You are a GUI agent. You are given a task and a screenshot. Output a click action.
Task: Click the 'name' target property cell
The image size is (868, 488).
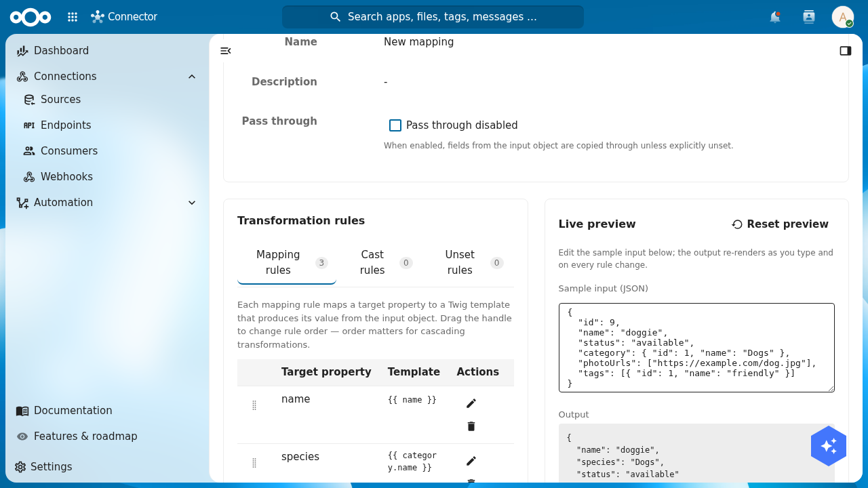click(296, 399)
